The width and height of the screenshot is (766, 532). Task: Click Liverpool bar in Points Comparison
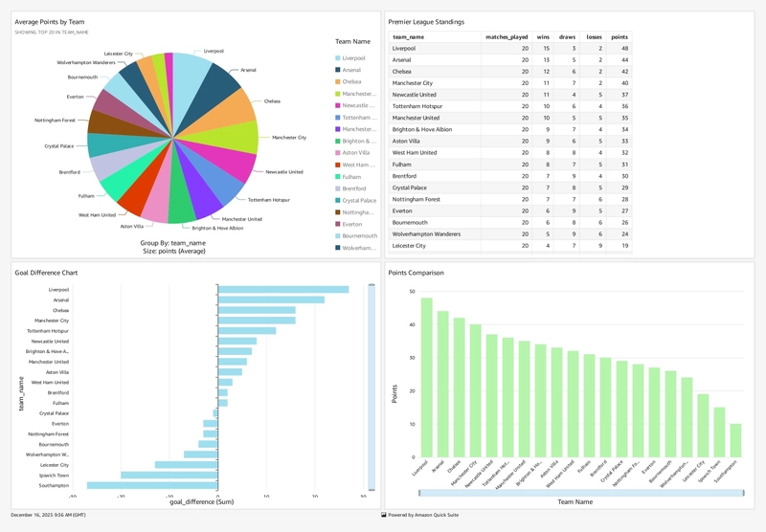426,377
